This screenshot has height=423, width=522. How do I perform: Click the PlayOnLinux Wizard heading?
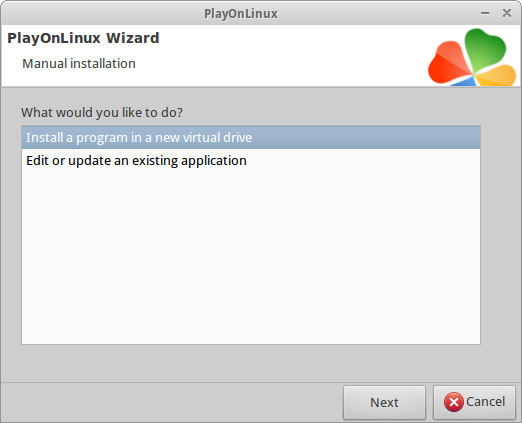(83, 38)
